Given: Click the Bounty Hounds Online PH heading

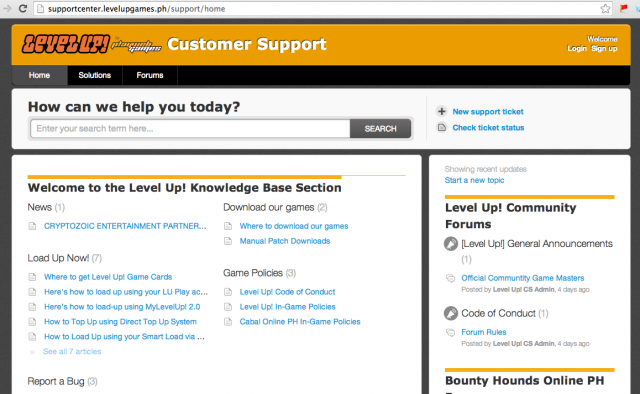Looking at the screenshot, I should tap(524, 381).
